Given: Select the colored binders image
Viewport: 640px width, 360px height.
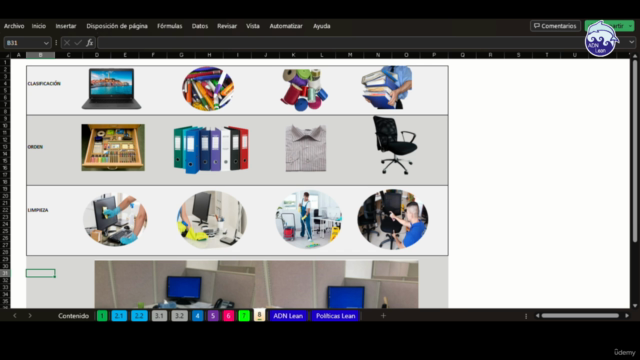Looking at the screenshot, I should 211,149.
